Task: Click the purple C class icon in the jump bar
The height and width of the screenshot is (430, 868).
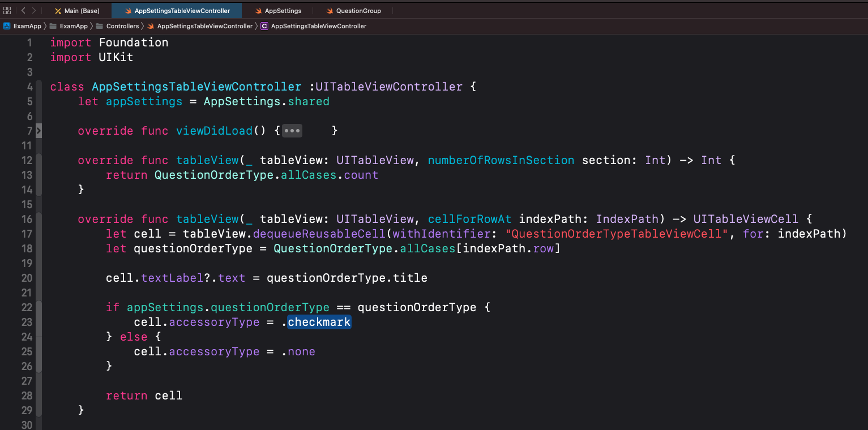Action: click(x=264, y=26)
